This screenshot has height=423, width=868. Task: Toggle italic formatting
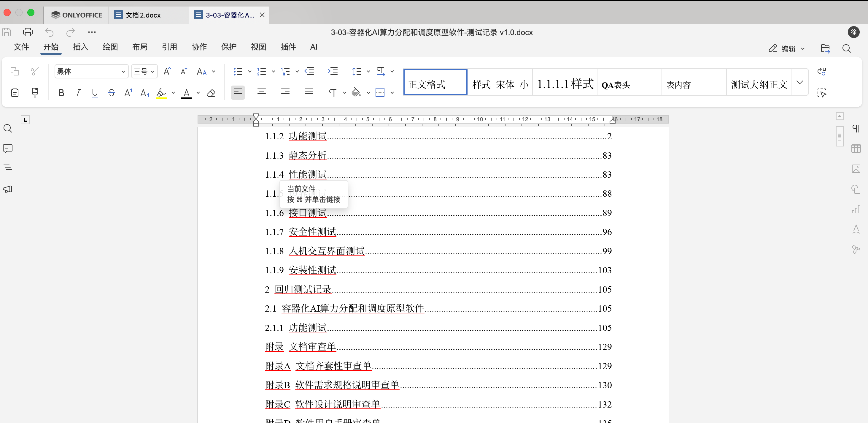click(x=78, y=93)
